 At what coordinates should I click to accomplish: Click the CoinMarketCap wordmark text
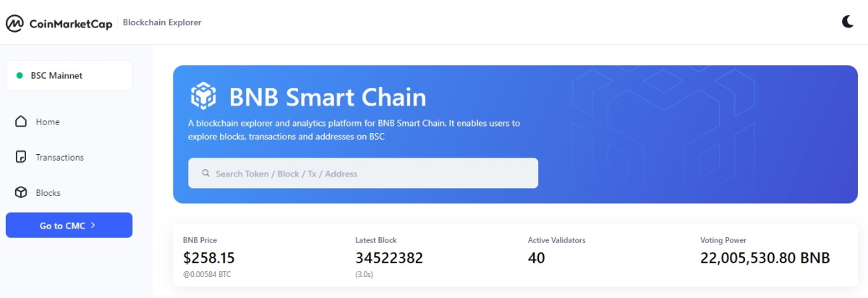click(x=71, y=24)
